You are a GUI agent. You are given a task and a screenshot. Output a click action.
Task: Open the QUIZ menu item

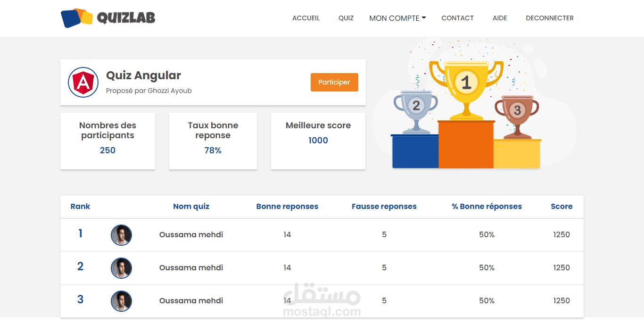click(346, 18)
